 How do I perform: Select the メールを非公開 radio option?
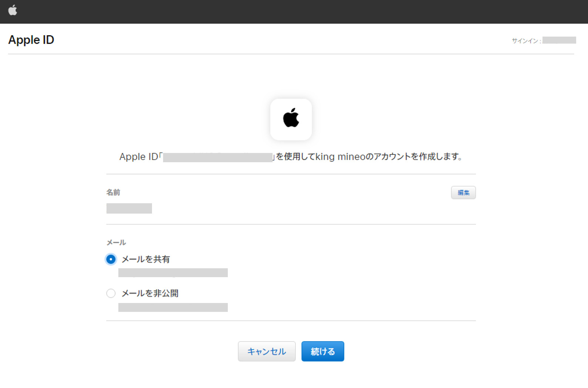111,293
